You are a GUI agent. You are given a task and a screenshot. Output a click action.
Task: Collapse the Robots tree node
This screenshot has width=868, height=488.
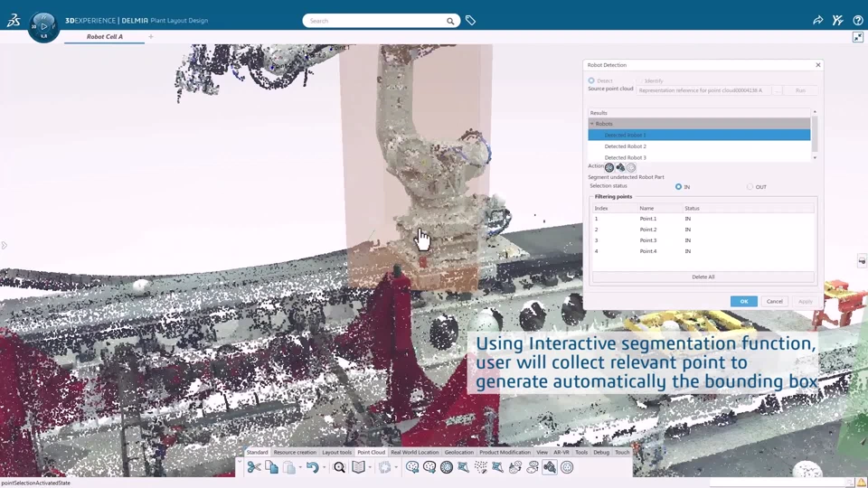coord(592,124)
